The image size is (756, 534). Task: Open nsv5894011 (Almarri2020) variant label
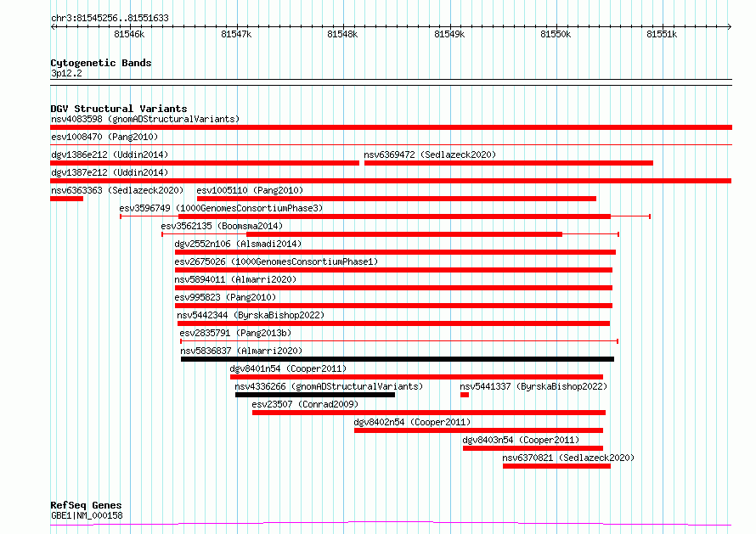235,279
